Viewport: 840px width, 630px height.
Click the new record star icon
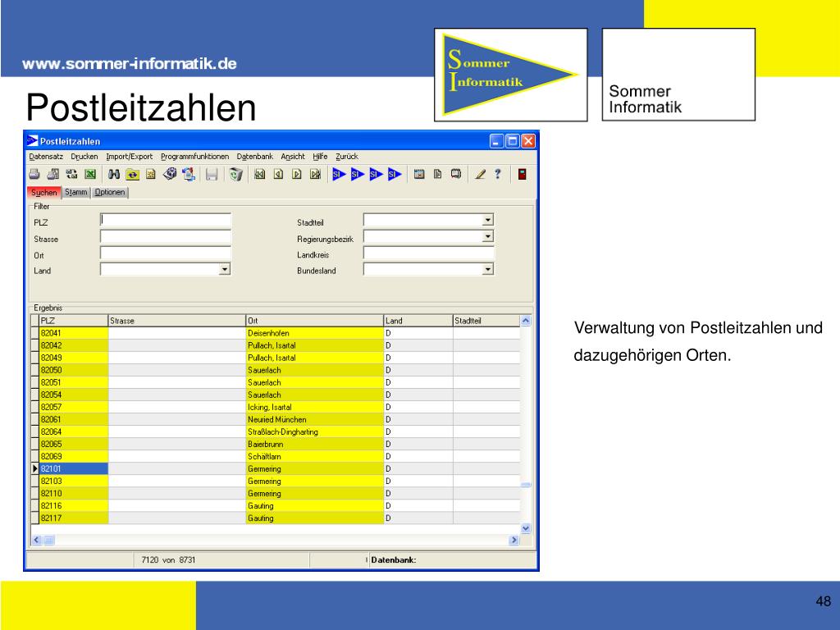pyautogui.click(x=151, y=174)
